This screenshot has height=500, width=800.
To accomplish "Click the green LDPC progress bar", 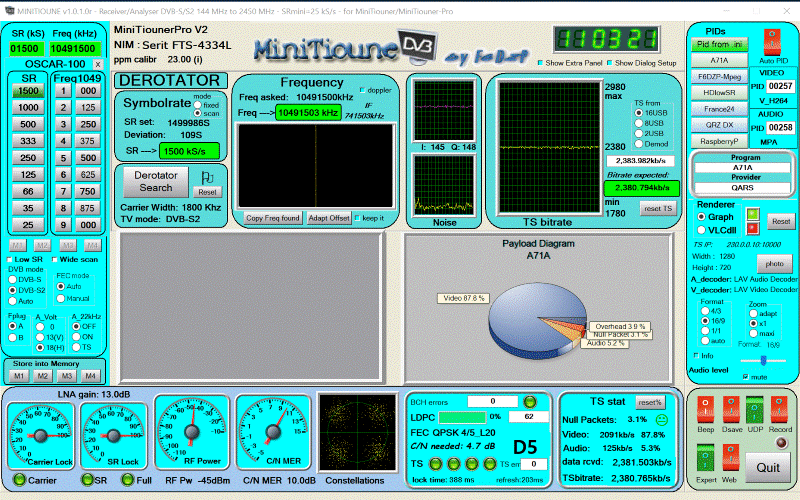I will [x=462, y=417].
